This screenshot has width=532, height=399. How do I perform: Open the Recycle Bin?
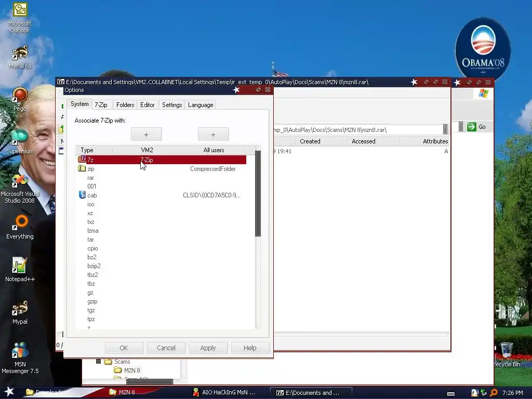pyautogui.click(x=507, y=355)
